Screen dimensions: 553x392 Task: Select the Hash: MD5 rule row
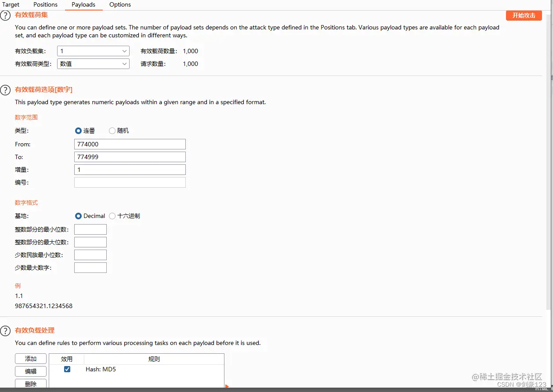coord(137,369)
